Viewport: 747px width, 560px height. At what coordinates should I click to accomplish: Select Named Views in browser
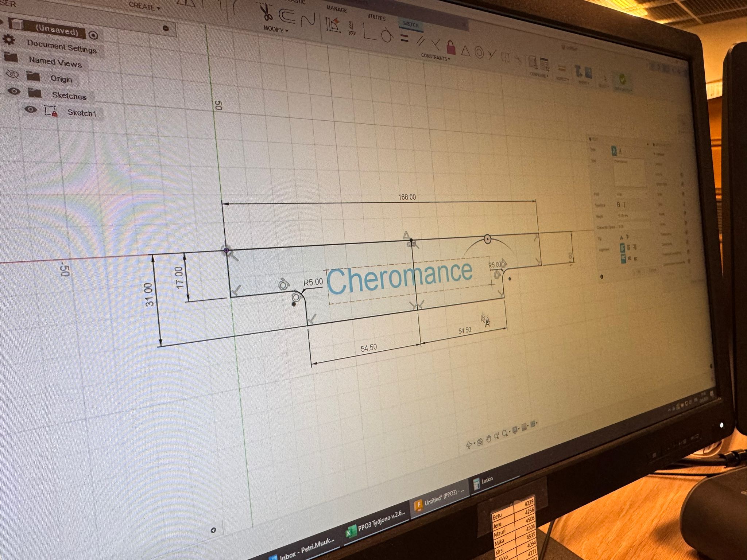click(x=55, y=62)
